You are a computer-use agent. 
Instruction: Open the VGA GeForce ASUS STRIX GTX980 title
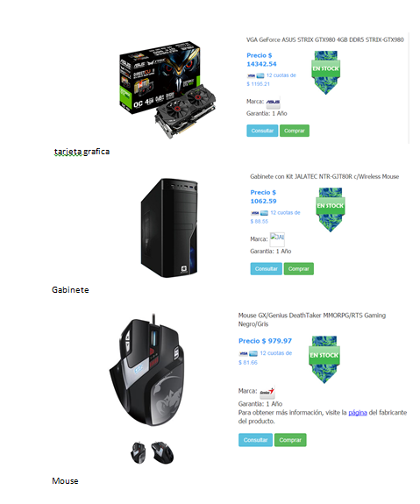(x=324, y=39)
